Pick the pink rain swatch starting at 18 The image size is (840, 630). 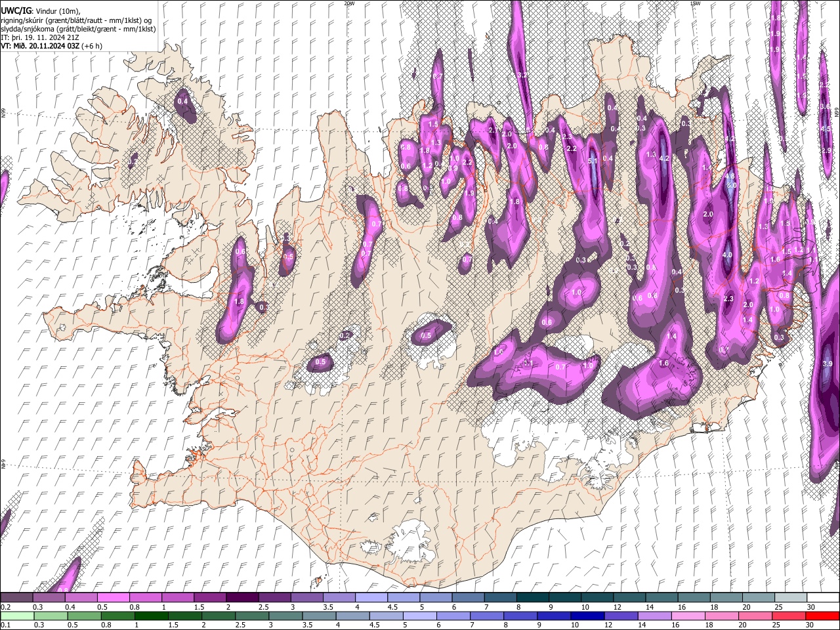point(722,616)
